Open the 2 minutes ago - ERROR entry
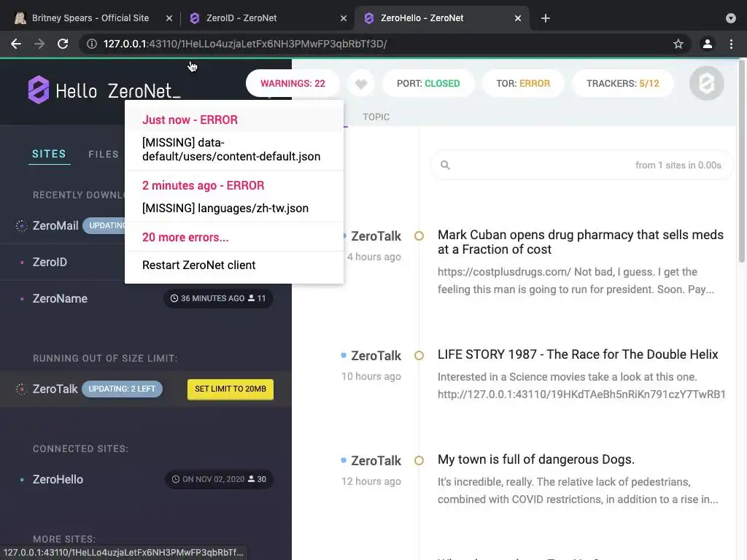Viewport: 747px width, 560px height. tap(203, 185)
